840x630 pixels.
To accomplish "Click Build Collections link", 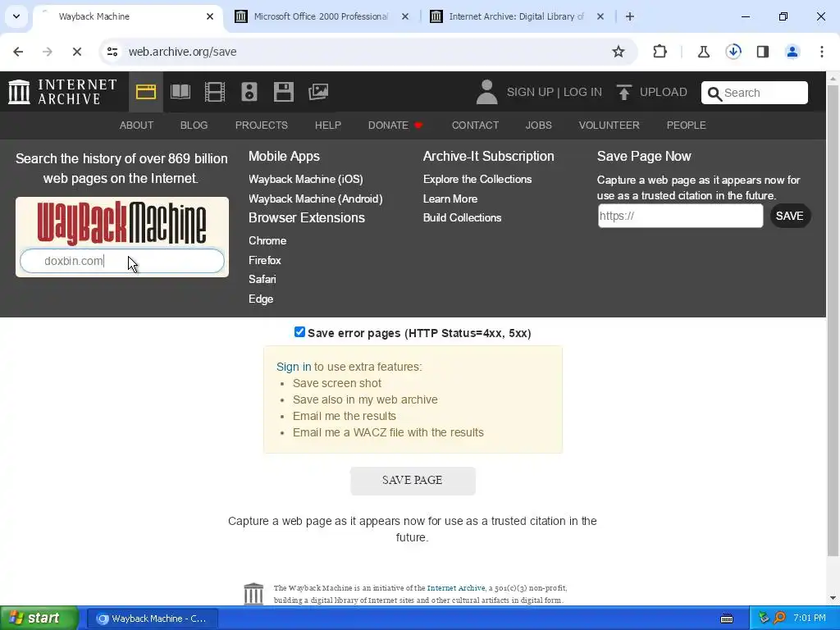I will [463, 218].
